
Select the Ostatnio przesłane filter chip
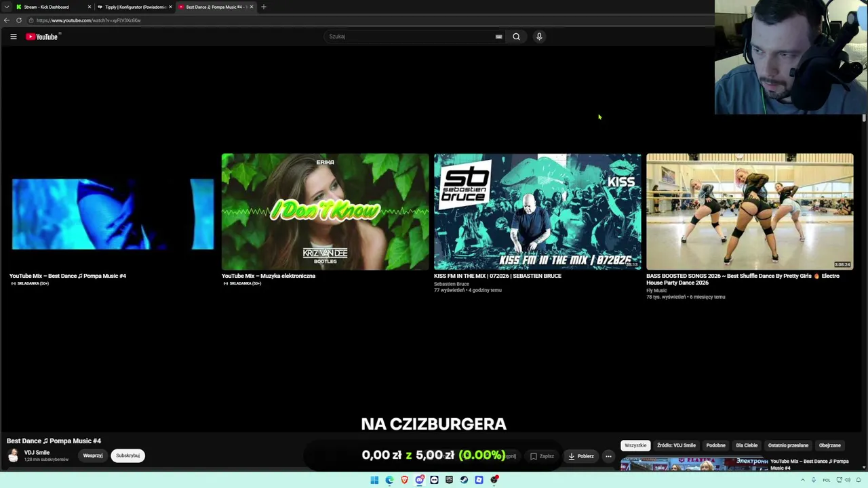coord(788,445)
